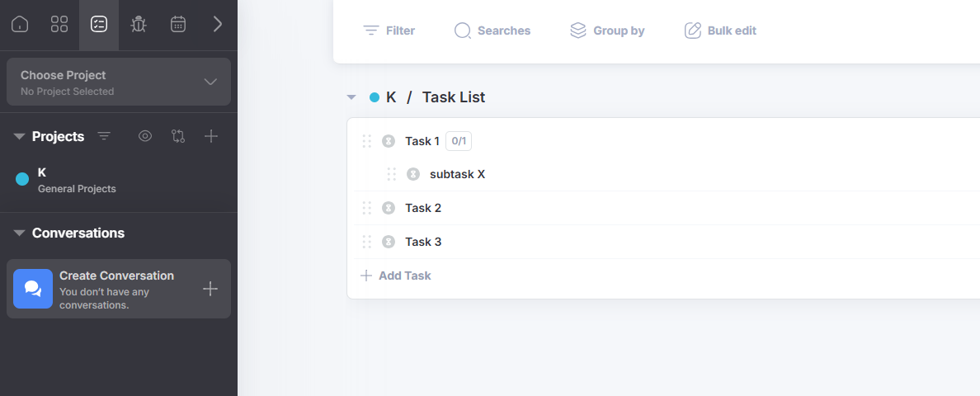Viewport: 980px width, 396px height.
Task: Toggle project visibility eye icon
Action: (x=145, y=136)
